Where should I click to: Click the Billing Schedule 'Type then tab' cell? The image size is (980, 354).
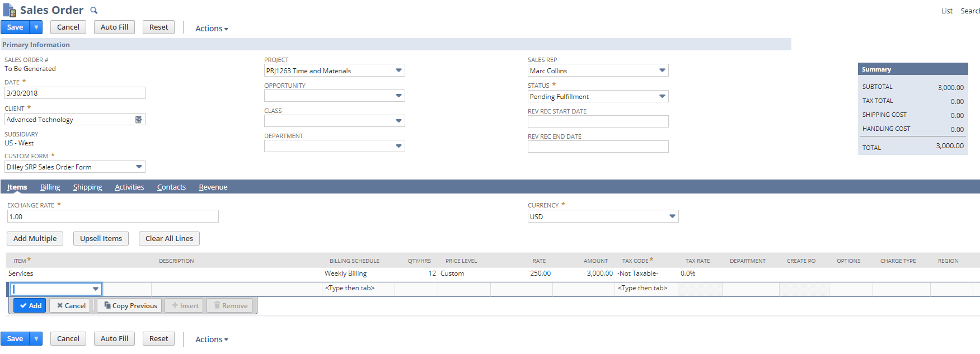point(359,289)
